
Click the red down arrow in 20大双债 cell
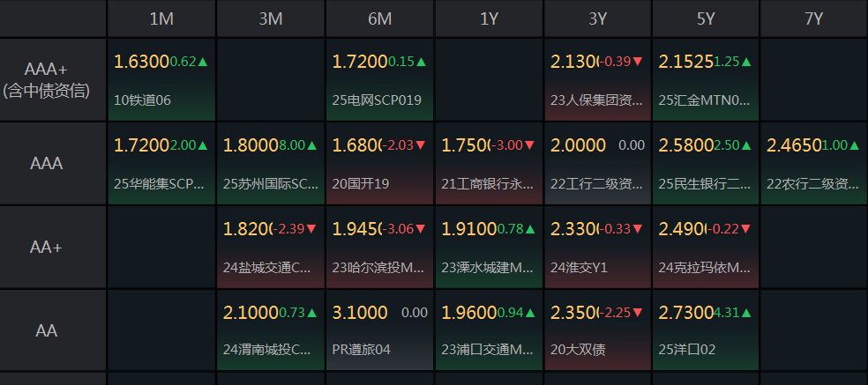(639, 313)
